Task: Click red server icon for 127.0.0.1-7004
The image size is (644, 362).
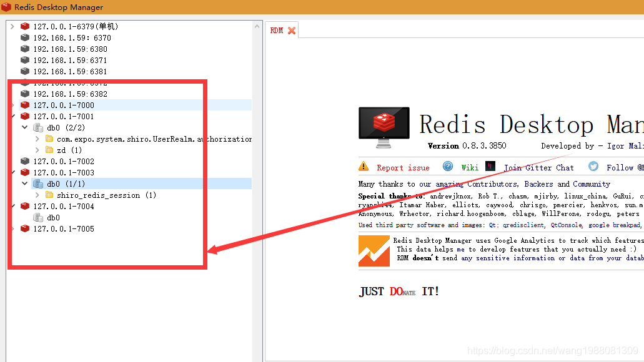Action: [x=25, y=206]
